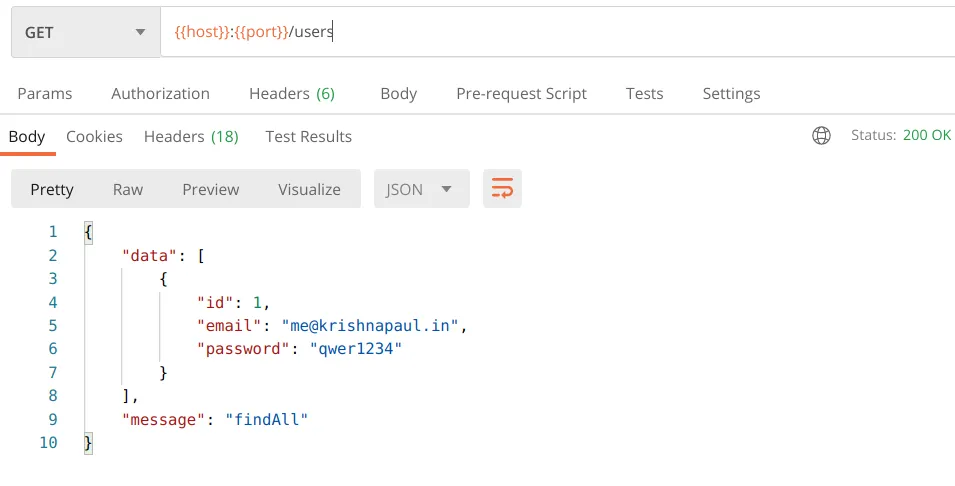The width and height of the screenshot is (955, 486).
Task: Open the Params tab
Action: (45, 93)
